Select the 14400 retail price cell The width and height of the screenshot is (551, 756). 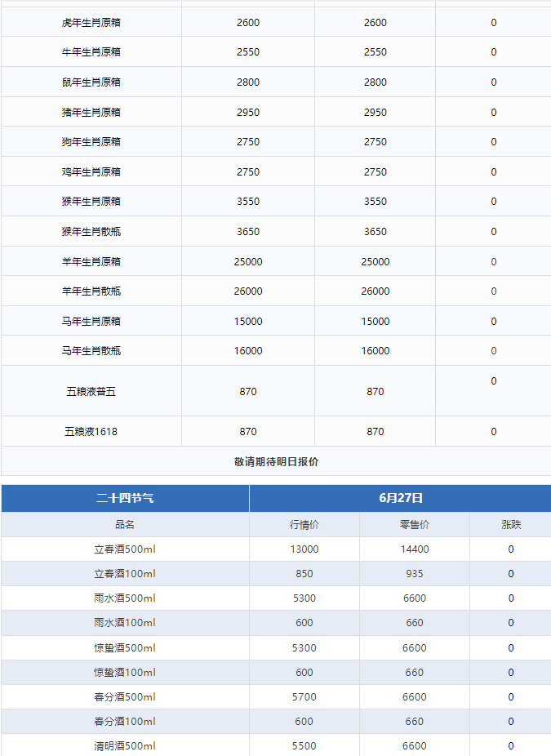pyautogui.click(x=415, y=549)
